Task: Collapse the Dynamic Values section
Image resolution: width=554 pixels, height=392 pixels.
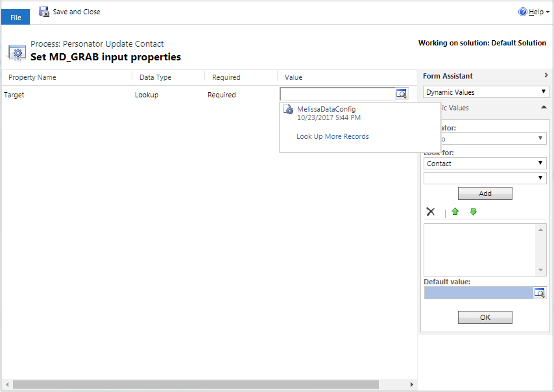Action: click(544, 108)
